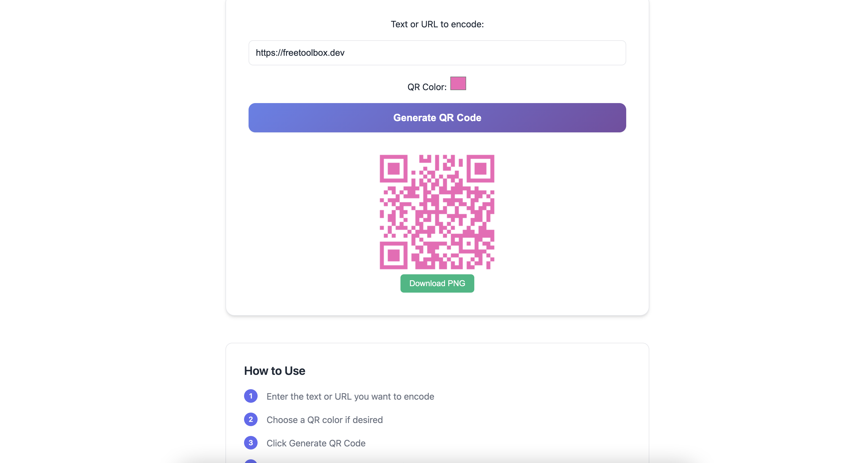Click 'Choose a QR color if desired' text
Viewport: 868px width, 463px height.
(324, 420)
